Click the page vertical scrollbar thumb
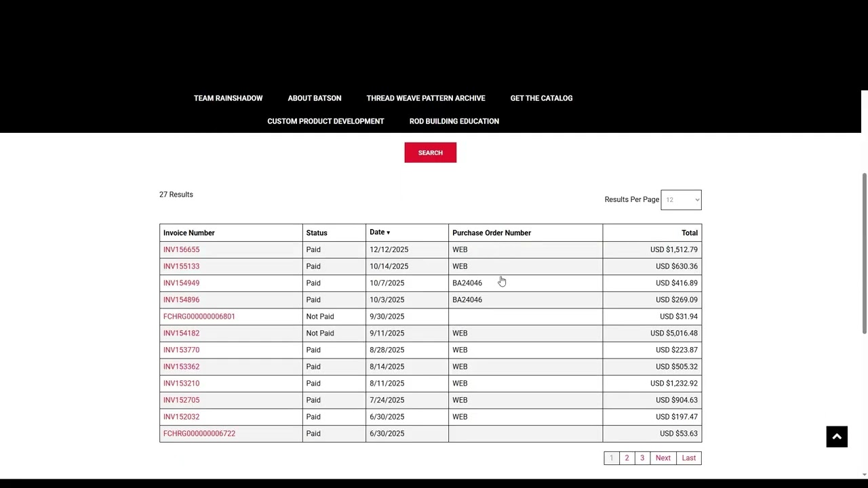This screenshot has width=868, height=488. coord(864,253)
